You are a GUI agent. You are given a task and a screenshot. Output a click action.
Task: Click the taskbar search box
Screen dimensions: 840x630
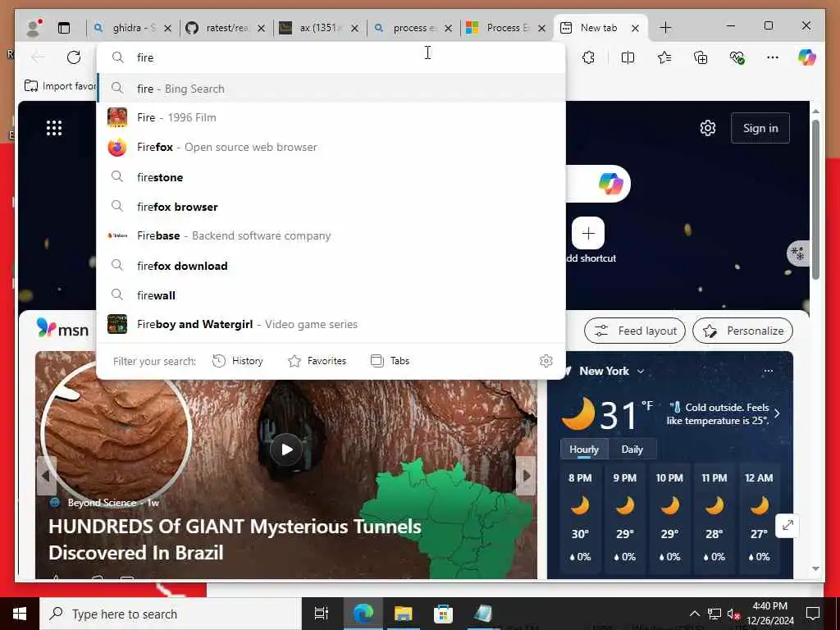pyautogui.click(x=171, y=614)
